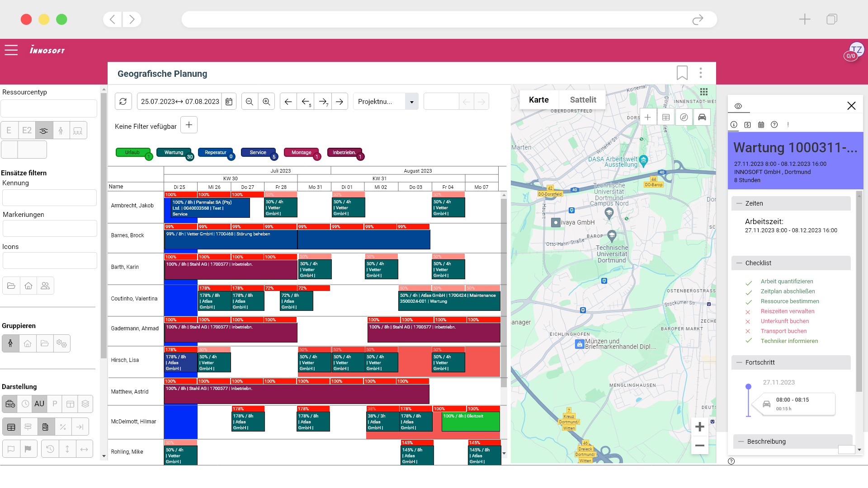Open the three-dot options menu

coord(701,73)
